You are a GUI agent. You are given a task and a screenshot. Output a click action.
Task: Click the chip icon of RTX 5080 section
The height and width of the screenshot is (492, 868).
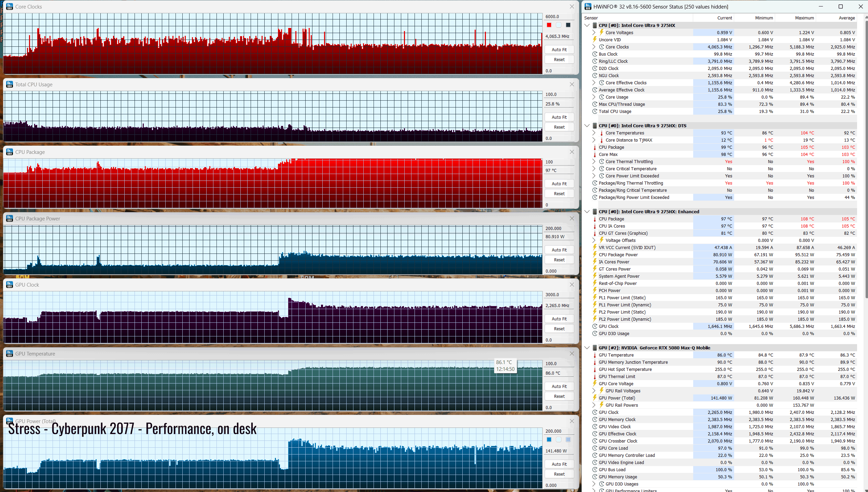click(594, 348)
